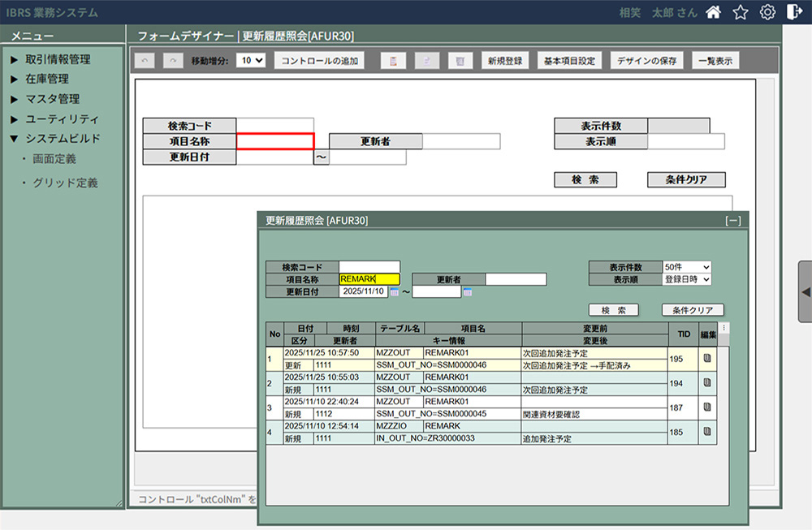Open the 移動増分 dropdown

point(251,61)
